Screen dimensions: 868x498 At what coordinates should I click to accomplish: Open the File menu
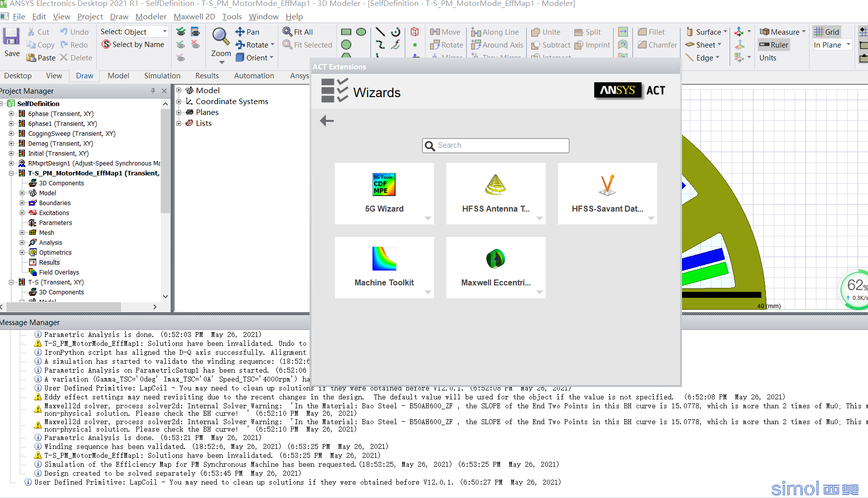[19, 16]
